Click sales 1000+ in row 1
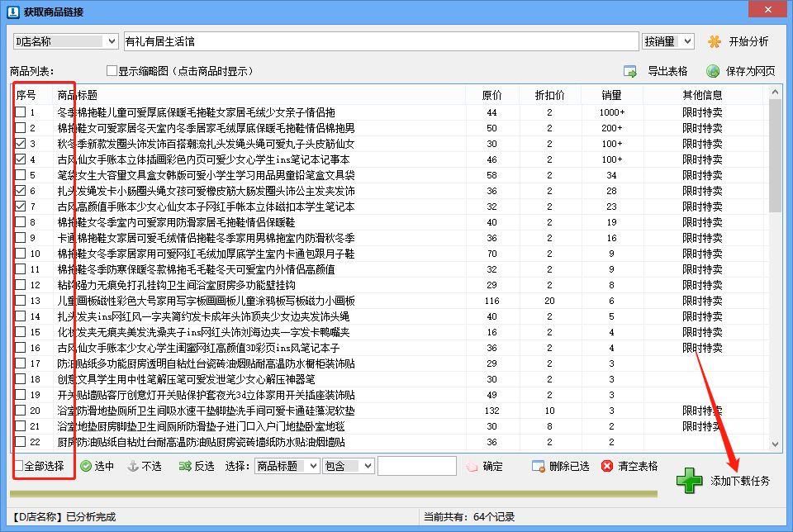This screenshot has width=793, height=532. click(x=612, y=112)
